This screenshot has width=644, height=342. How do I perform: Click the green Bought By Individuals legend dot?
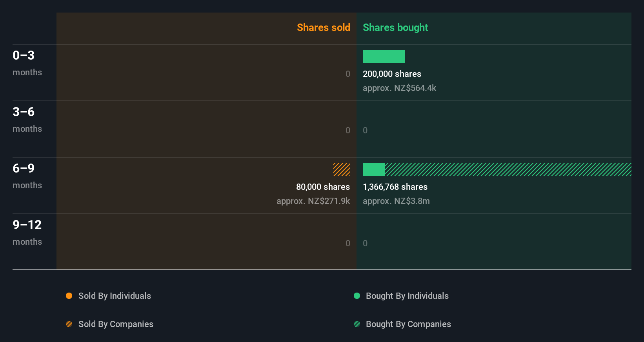[357, 296]
